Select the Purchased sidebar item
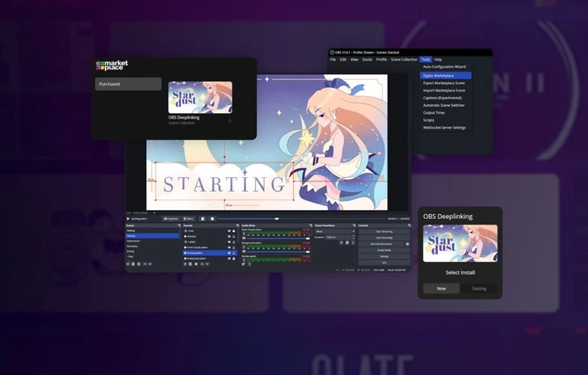Image resolution: width=588 pixels, height=375 pixels. pyautogui.click(x=128, y=84)
